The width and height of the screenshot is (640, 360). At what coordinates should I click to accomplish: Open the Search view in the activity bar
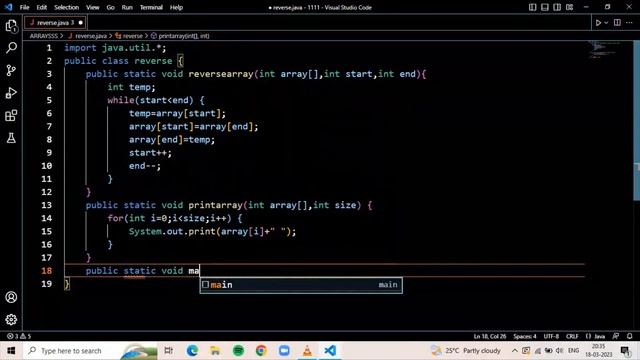[x=11, y=48]
